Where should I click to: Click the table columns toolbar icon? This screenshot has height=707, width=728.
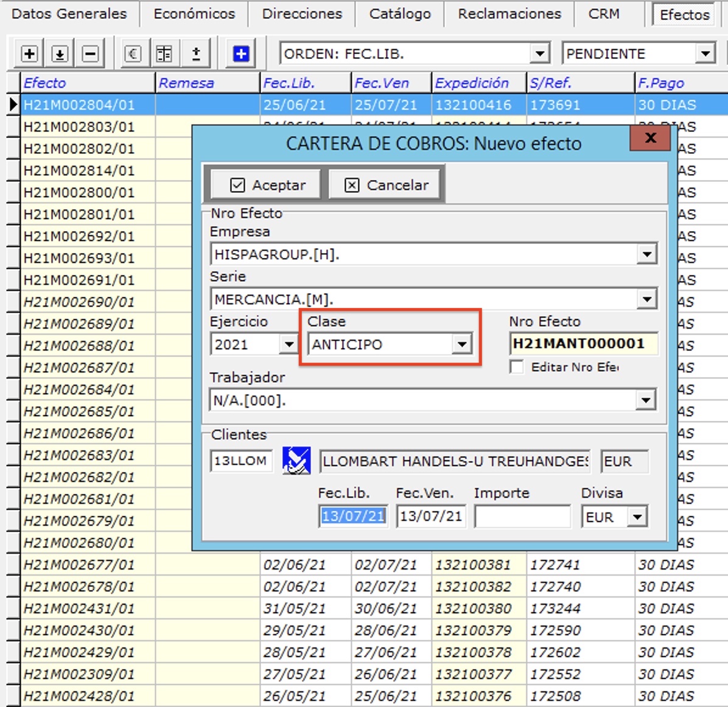coord(164,54)
